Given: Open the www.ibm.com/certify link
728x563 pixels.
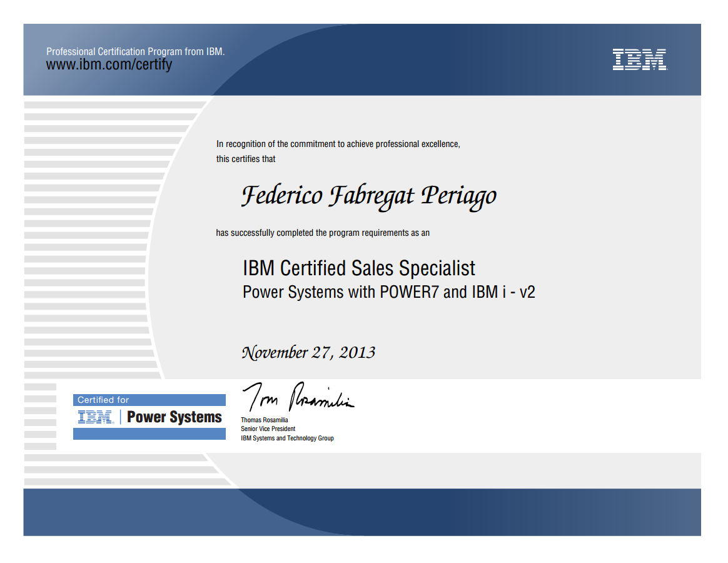Looking at the screenshot, I should coord(109,65).
